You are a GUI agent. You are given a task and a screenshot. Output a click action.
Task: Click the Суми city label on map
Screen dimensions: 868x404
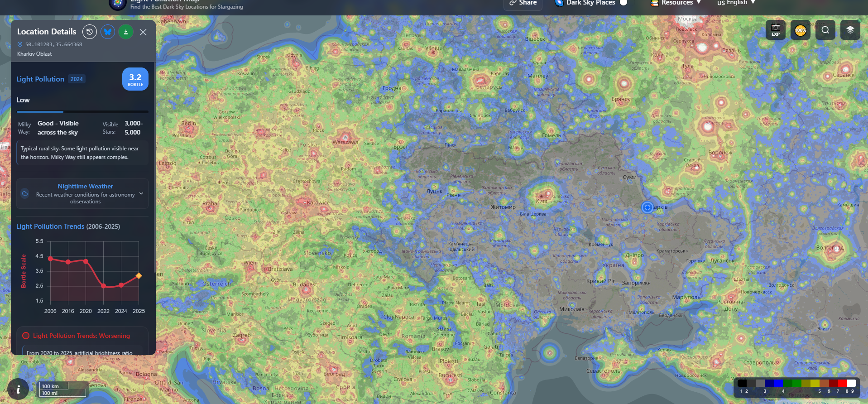(629, 177)
